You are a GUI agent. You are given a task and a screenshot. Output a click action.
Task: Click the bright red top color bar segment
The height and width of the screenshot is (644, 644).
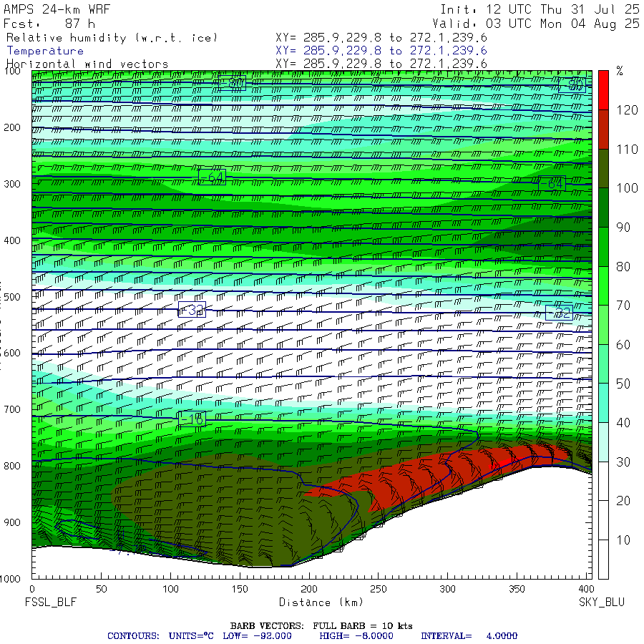click(x=603, y=90)
